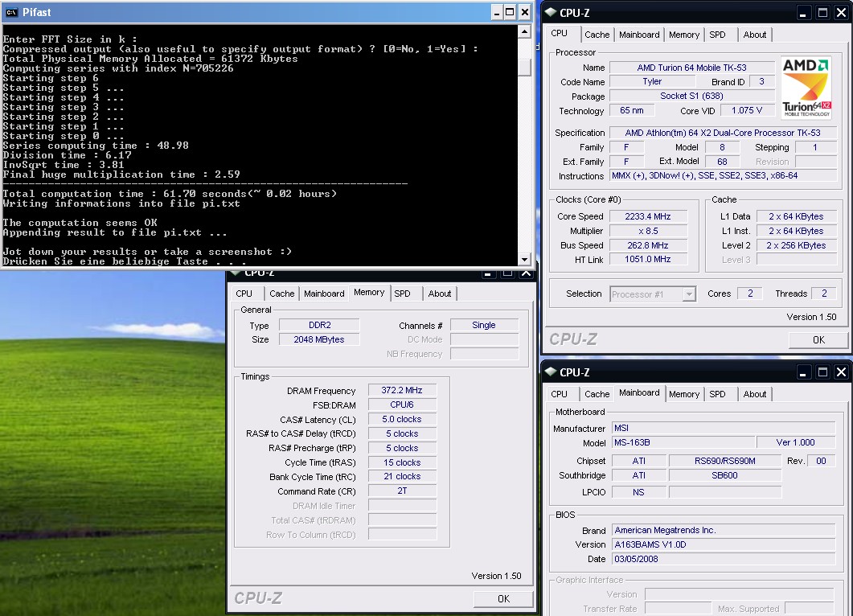853x616 pixels.
Task: Maximize the top CPU-Z processor window
Action: click(x=822, y=13)
